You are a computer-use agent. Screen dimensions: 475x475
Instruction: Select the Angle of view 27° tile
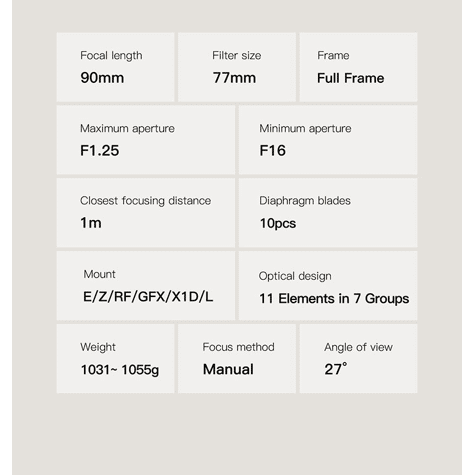click(x=358, y=359)
